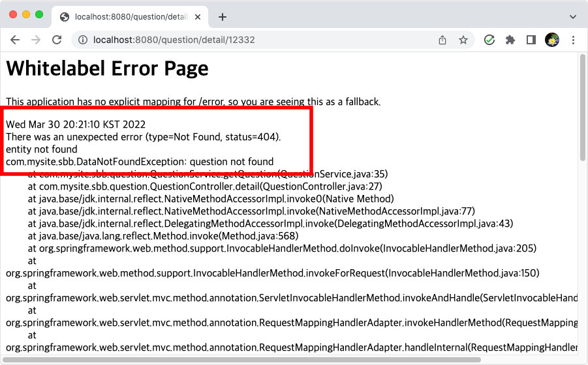View site information for localhost

[82, 40]
